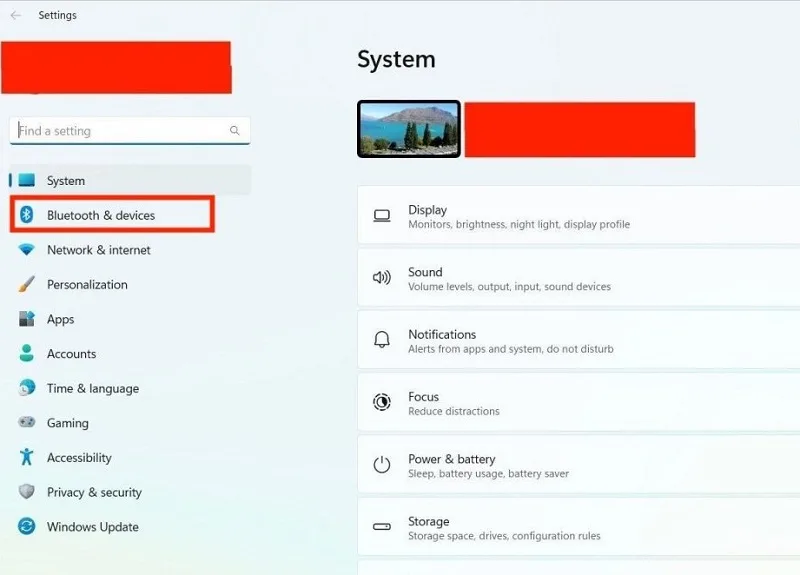The height and width of the screenshot is (575, 800).
Task: Click the Sound speaker icon
Action: coord(382,278)
